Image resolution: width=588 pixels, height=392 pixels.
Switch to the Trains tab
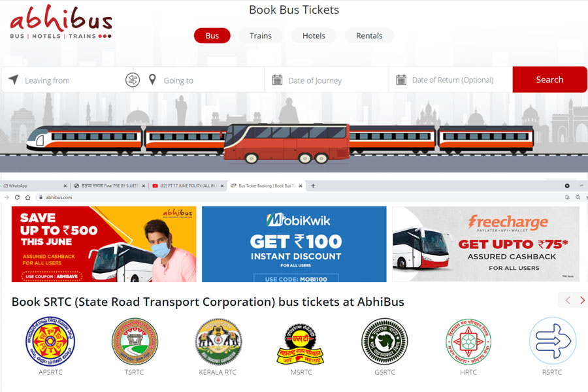pos(261,36)
